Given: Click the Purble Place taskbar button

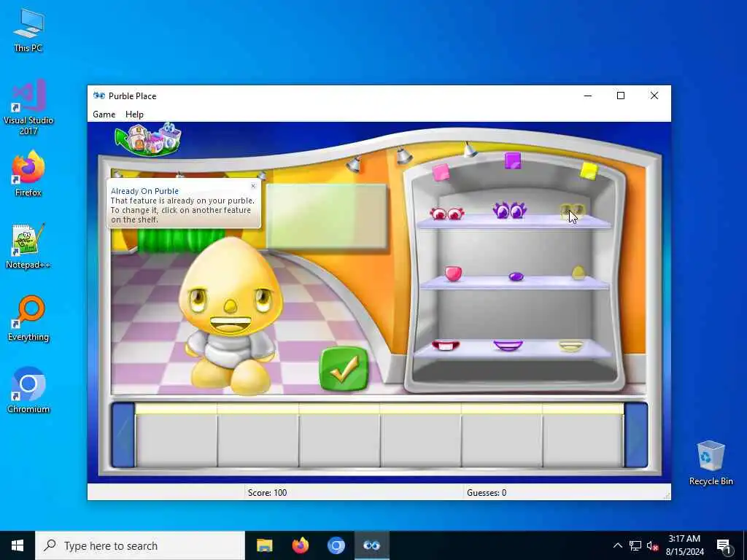Looking at the screenshot, I should click(x=371, y=545).
